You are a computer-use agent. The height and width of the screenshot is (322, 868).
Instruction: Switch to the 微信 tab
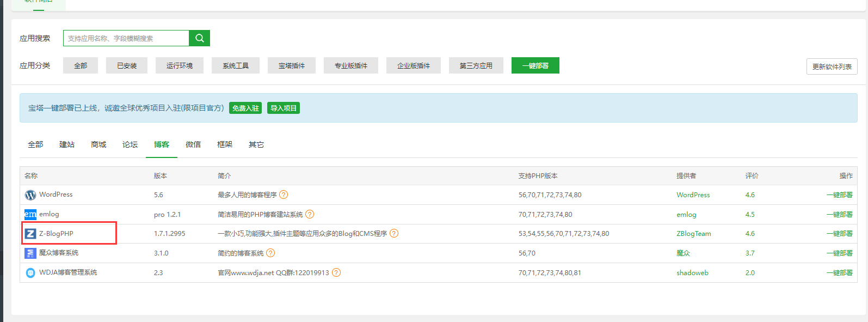point(193,144)
